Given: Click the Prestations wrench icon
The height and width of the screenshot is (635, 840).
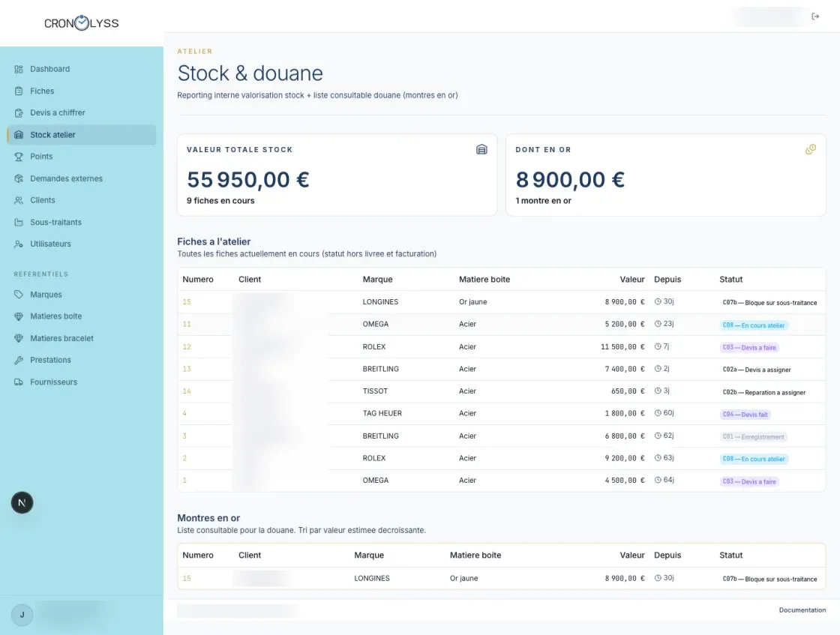Looking at the screenshot, I should pyautogui.click(x=19, y=360).
